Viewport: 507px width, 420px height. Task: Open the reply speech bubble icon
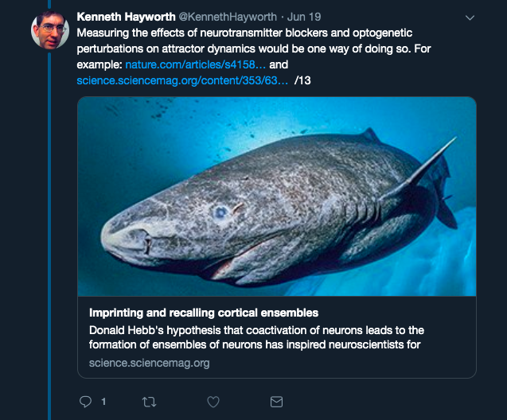(85, 402)
